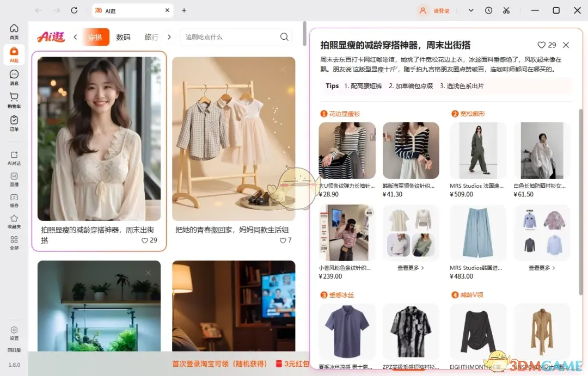Close the outfit detail panel

(566, 45)
